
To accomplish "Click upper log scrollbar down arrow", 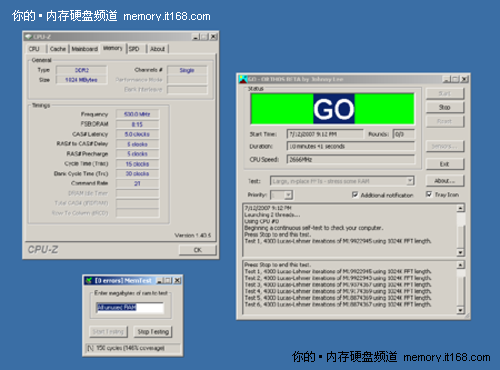I will tap(460, 252).
